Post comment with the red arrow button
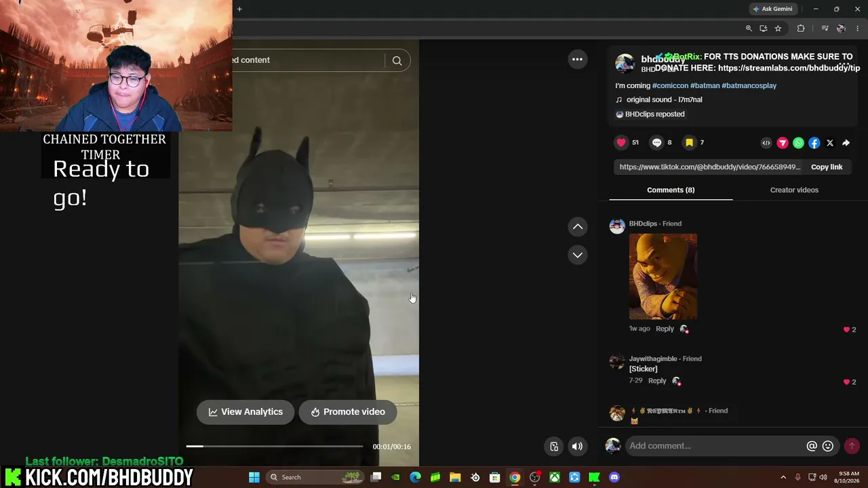Image resolution: width=868 pixels, height=488 pixels. pos(852,446)
